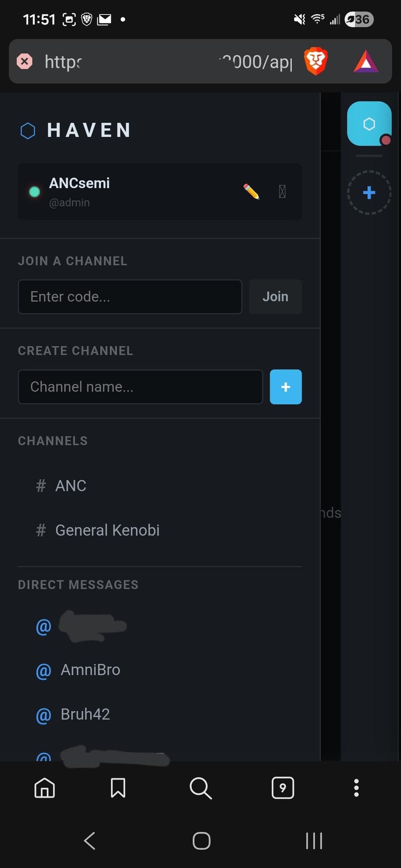Viewport: 401px width, 868px height.
Task: Stop loading via the red X icon
Action: point(24,61)
